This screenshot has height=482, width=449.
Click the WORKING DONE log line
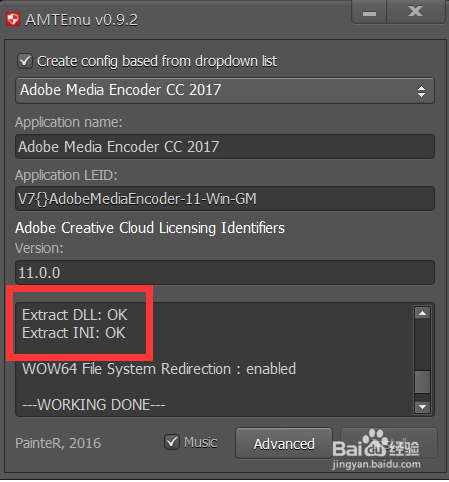[94, 405]
